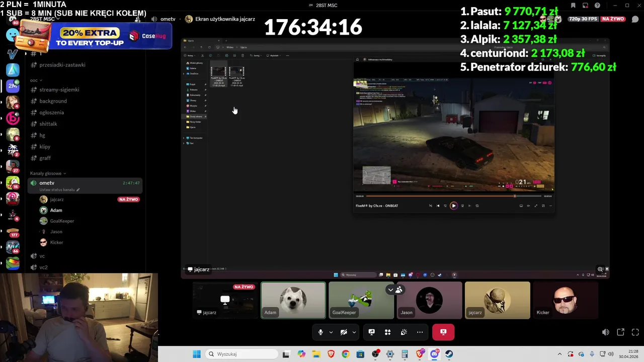The image size is (644, 362).
Task: Open red b logo server icon
Action: click(x=13, y=118)
